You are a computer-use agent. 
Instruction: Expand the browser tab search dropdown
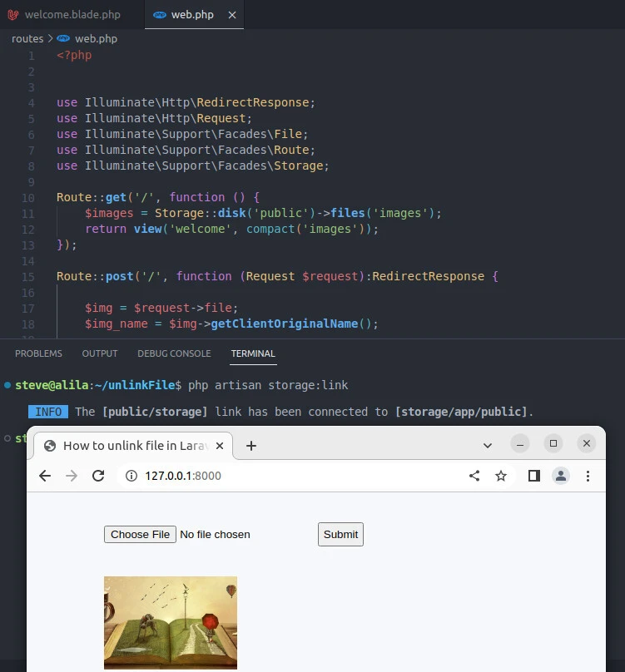click(488, 446)
